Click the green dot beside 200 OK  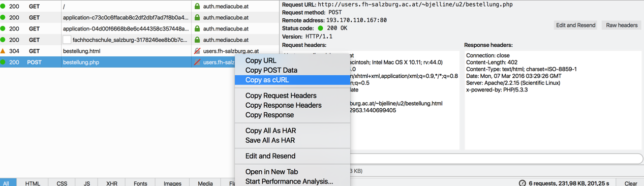[320, 28]
